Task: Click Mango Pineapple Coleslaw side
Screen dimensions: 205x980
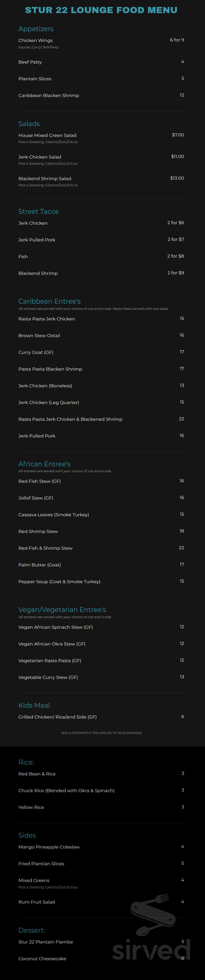Action: pyautogui.click(x=49, y=847)
